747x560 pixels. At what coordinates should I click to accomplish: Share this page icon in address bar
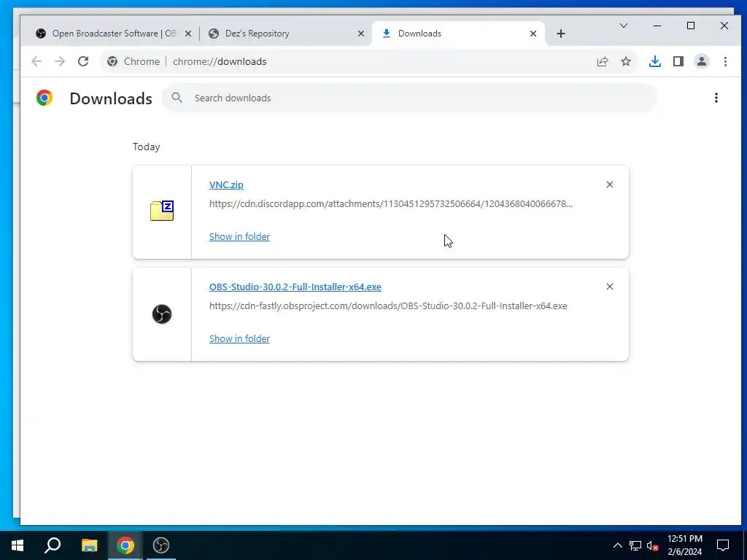602,61
